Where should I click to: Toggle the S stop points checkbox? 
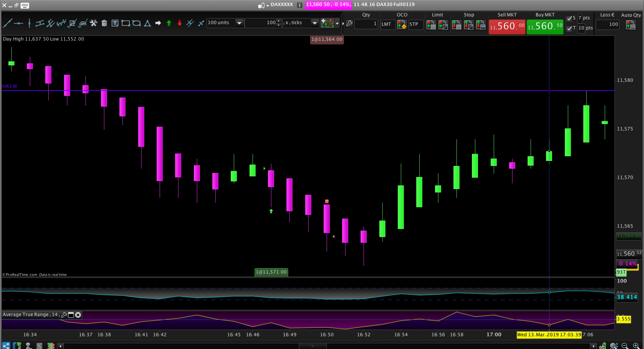point(569,18)
